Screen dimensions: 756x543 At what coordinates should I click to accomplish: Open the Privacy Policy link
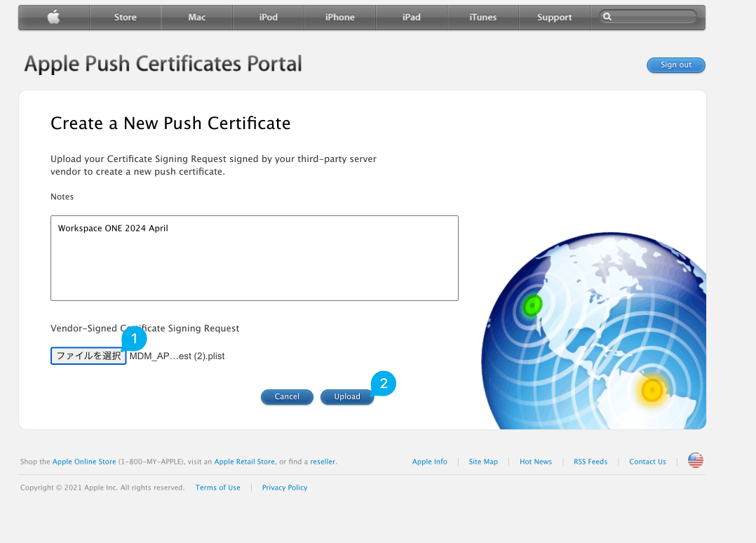(x=285, y=488)
